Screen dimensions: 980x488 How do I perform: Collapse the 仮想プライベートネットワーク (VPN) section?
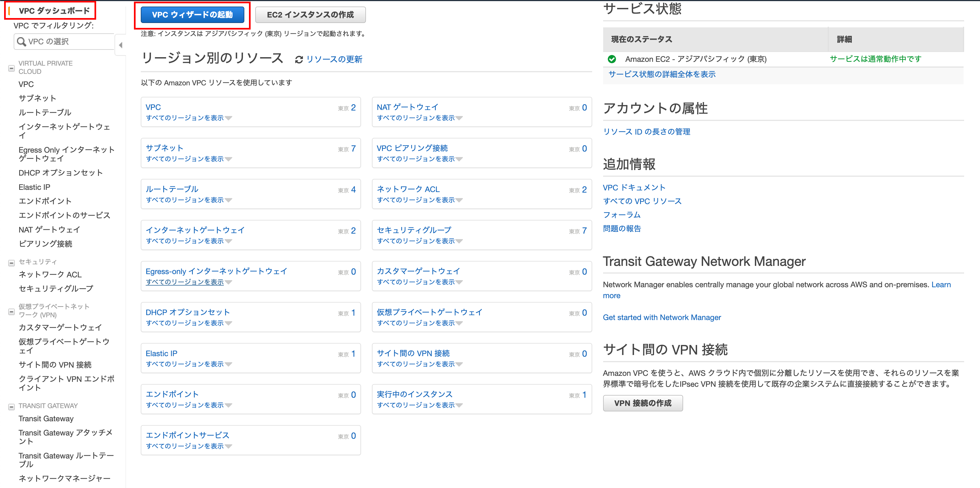point(12,312)
